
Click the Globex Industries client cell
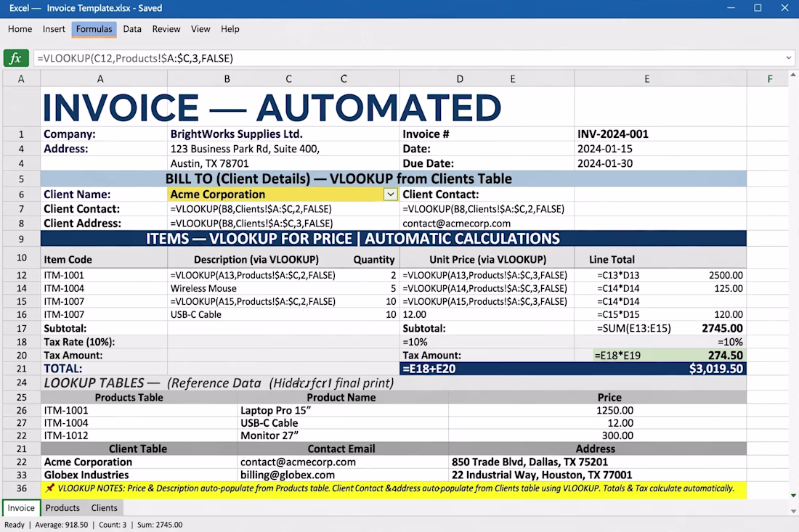pos(139,475)
